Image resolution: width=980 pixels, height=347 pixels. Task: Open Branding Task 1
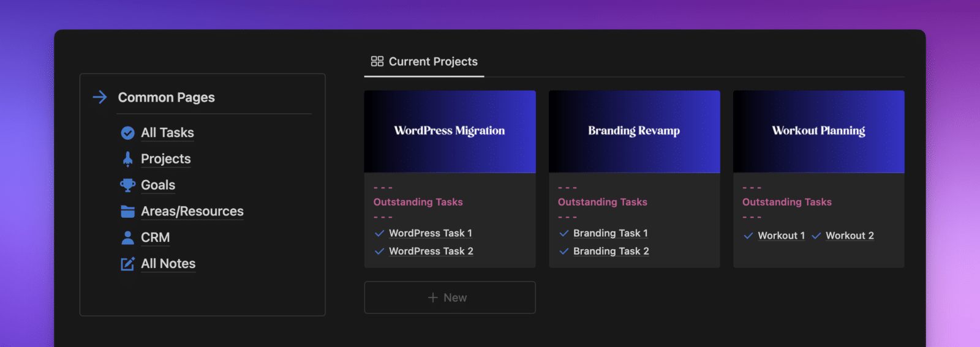[610, 233]
